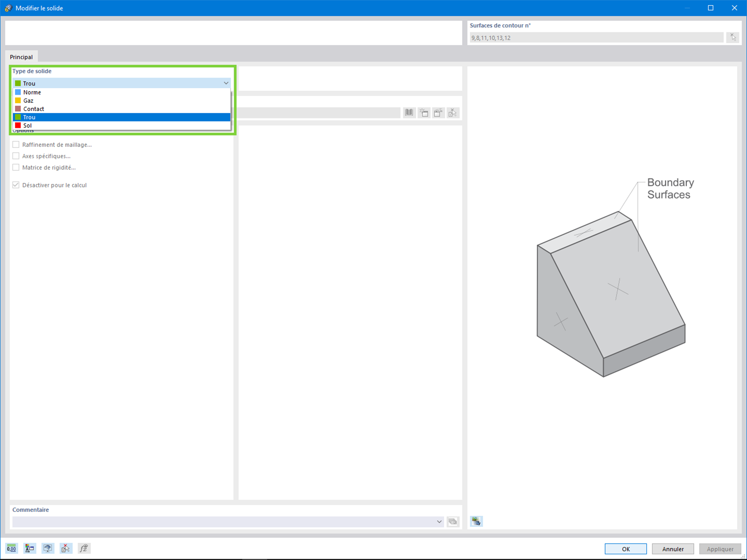Click the comment library icon beside Commentaire field
Viewport: 747px width, 560px height.
click(453, 521)
